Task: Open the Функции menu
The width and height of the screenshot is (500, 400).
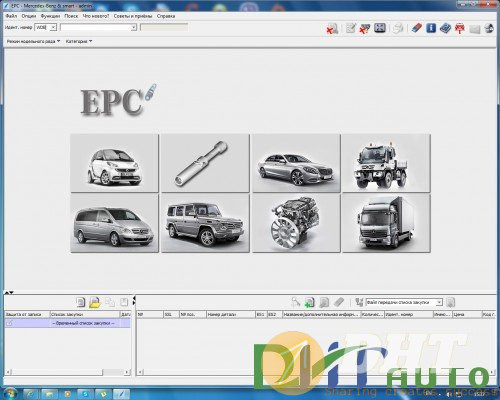Action: click(50, 16)
